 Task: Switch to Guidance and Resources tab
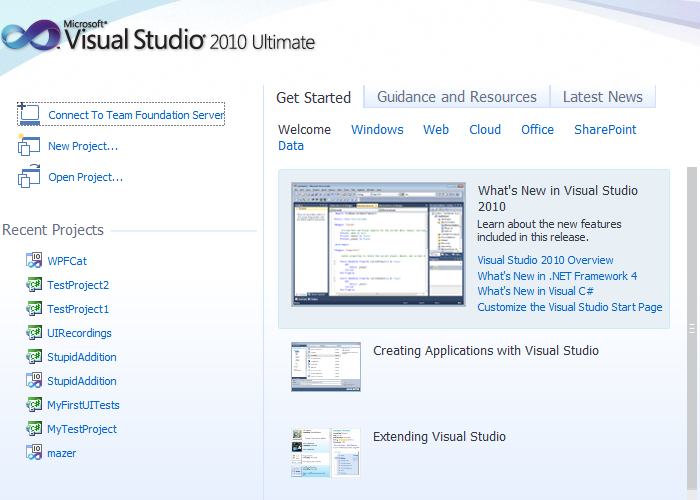(457, 97)
